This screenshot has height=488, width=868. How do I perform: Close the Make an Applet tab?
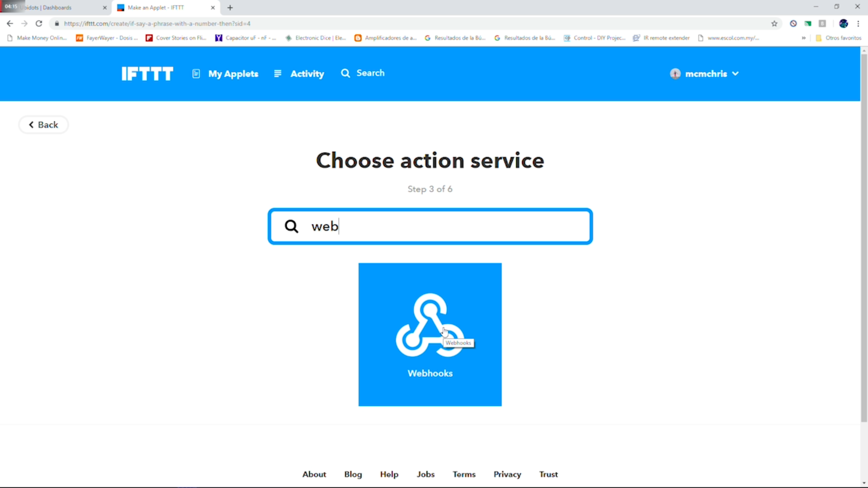[x=213, y=8]
